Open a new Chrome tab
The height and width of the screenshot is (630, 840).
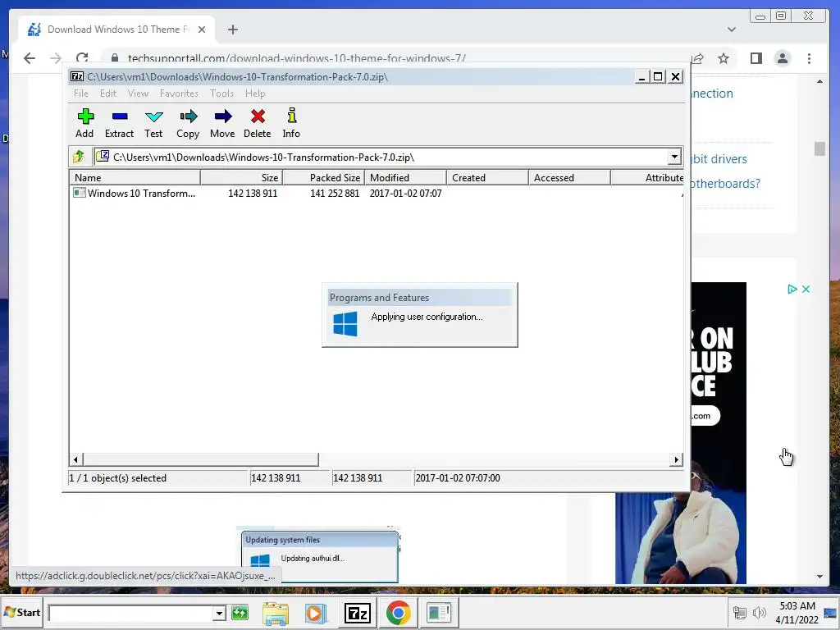click(x=232, y=30)
